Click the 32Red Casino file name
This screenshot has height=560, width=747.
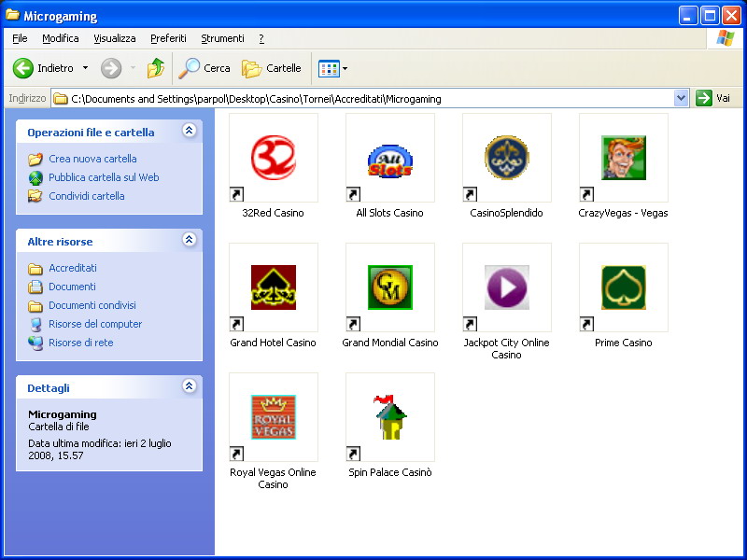pyautogui.click(x=273, y=213)
